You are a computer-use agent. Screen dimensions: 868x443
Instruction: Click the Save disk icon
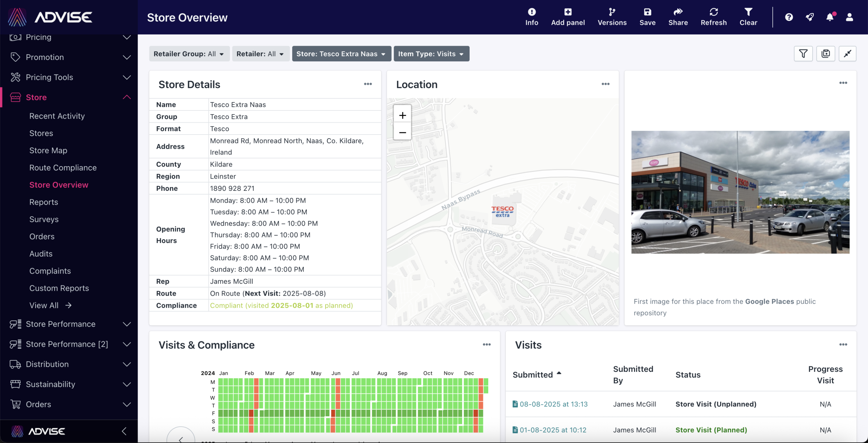(647, 13)
